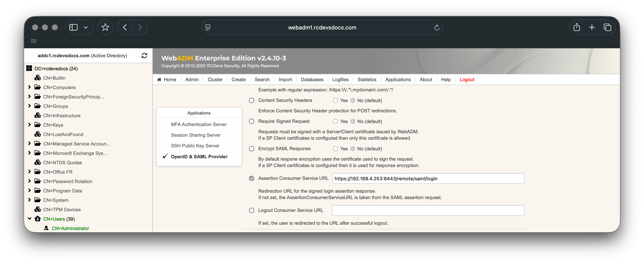Collapse the CN=Users tree node

point(30,219)
